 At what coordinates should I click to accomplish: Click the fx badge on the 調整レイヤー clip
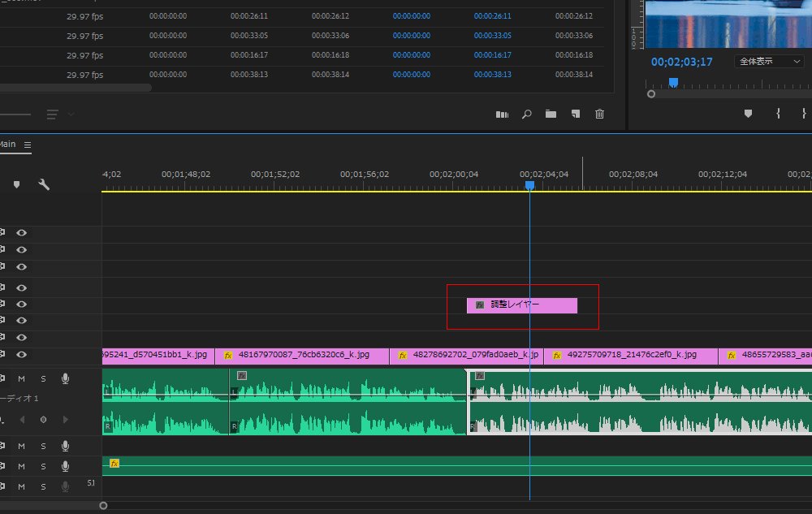click(x=479, y=305)
